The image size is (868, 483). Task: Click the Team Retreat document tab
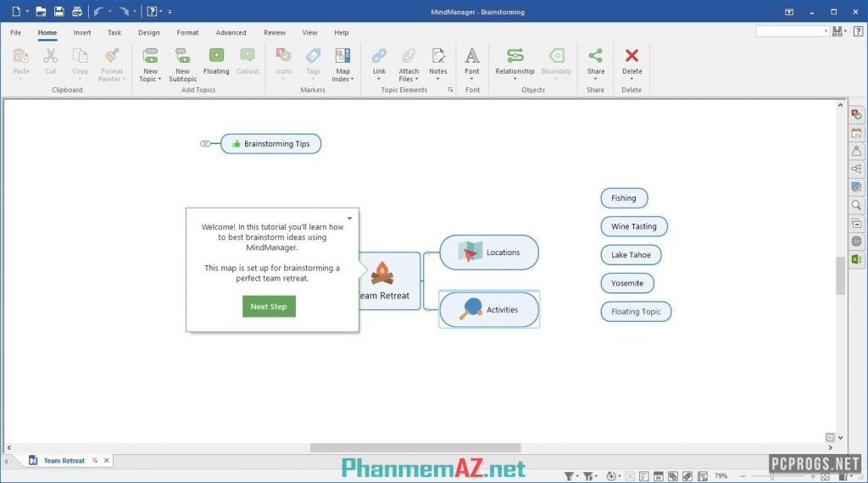tap(64, 460)
